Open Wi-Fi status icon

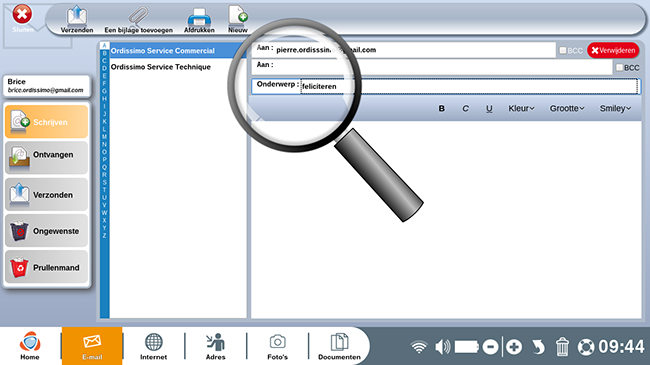click(x=419, y=347)
